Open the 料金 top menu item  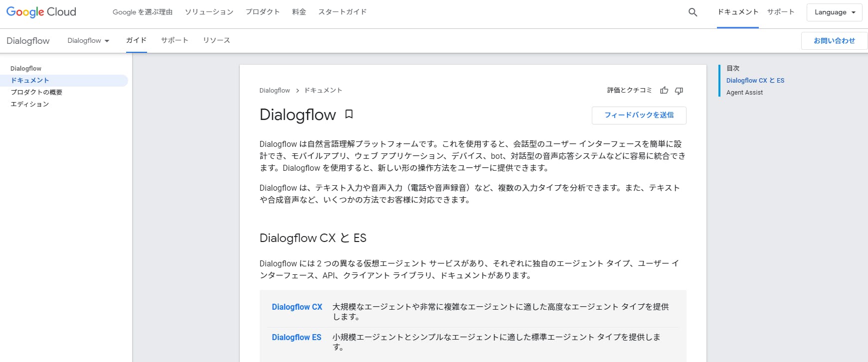tap(299, 12)
